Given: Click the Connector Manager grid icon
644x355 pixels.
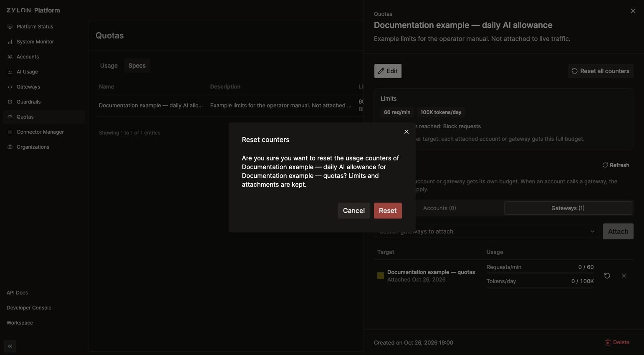Looking at the screenshot, I should click(x=10, y=132).
